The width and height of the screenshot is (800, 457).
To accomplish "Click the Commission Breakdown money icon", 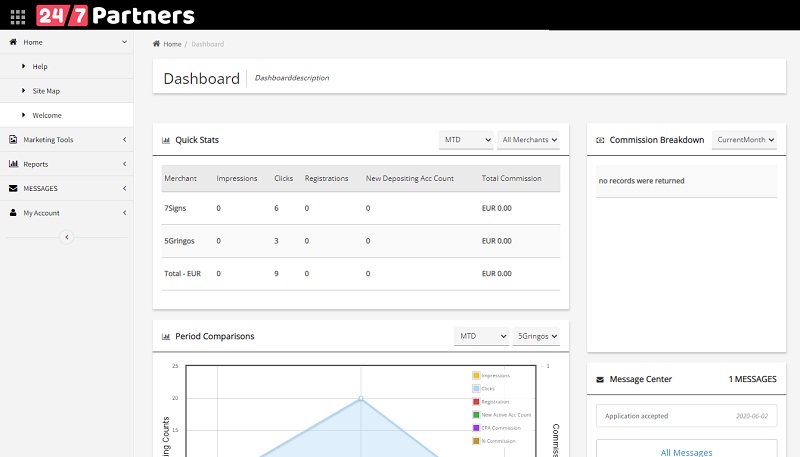I will pyautogui.click(x=601, y=140).
